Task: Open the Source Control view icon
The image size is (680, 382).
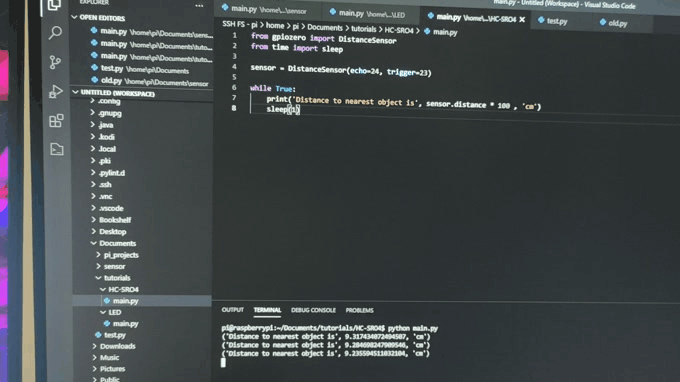Action: click(55, 62)
